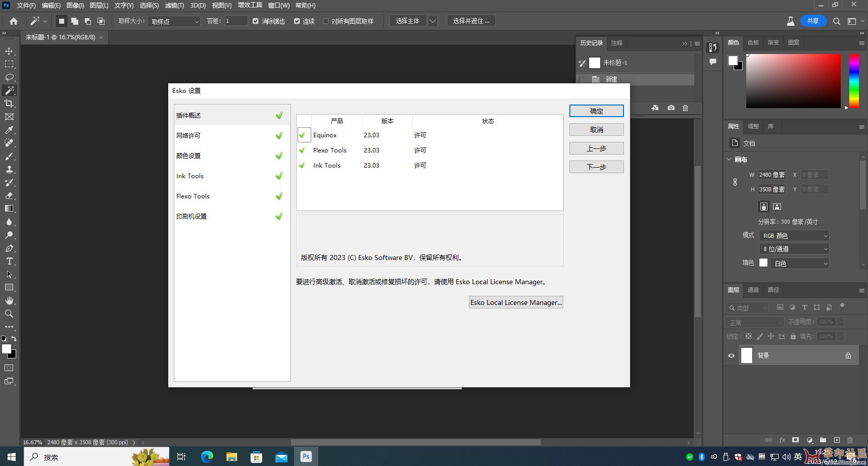The width and height of the screenshot is (868, 466).
Task: Select the Spot Healing Brush tool
Action: pyautogui.click(x=9, y=143)
